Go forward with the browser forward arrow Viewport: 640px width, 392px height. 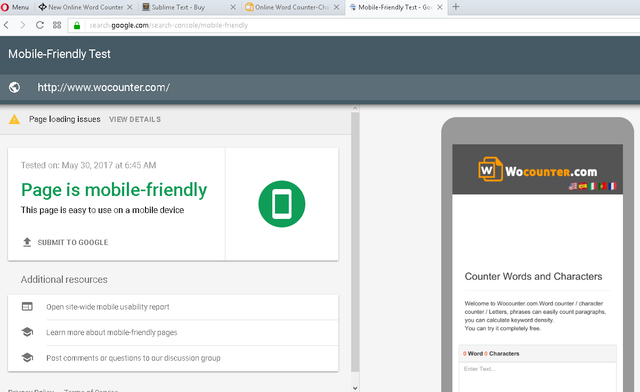(22, 25)
